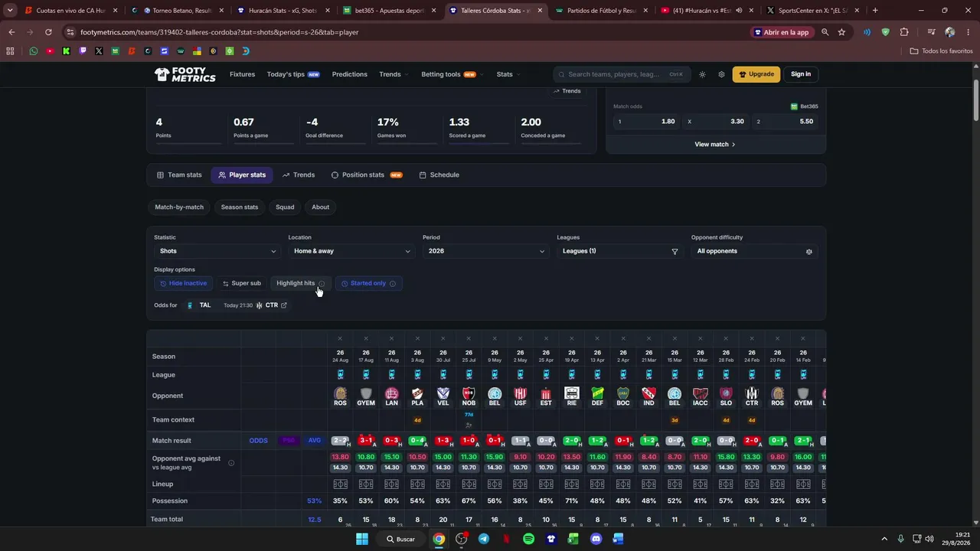Expand the Trends menu in the header
Image resolution: width=980 pixels, height=551 pixels.
click(x=394, y=74)
